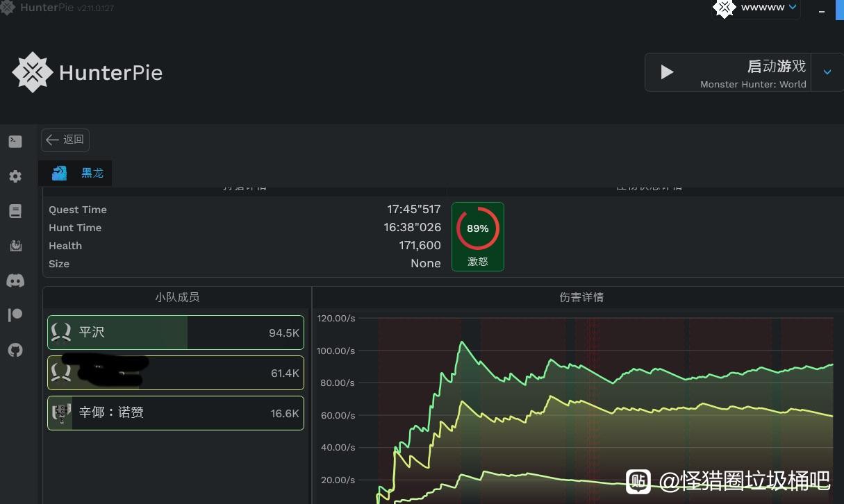Open the book icon in sidebar
This screenshot has height=504, width=844.
click(15, 211)
